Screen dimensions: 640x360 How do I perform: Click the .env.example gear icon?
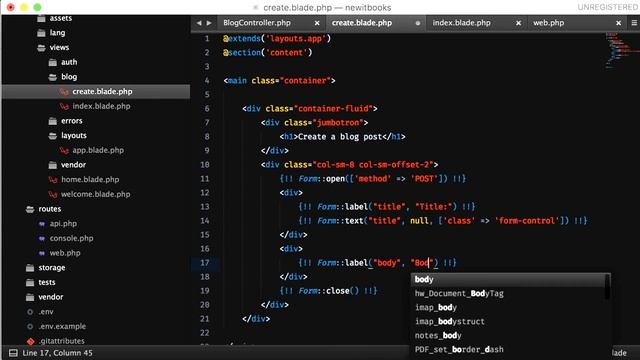pyautogui.click(x=30, y=327)
